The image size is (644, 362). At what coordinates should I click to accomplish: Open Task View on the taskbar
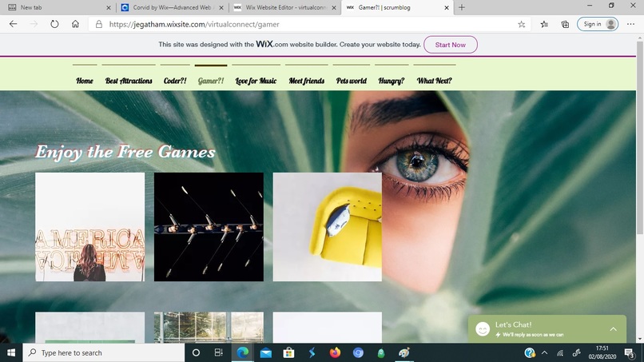[218, 353]
